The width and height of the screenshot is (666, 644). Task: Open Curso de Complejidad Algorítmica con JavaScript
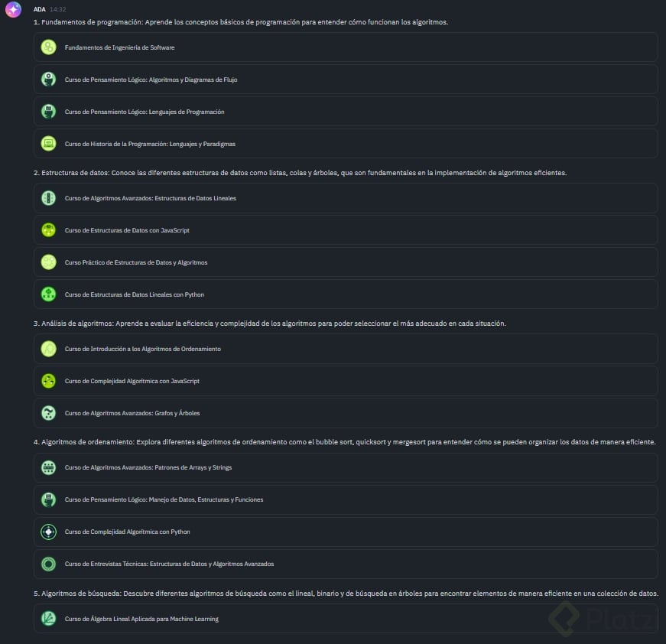tap(132, 381)
